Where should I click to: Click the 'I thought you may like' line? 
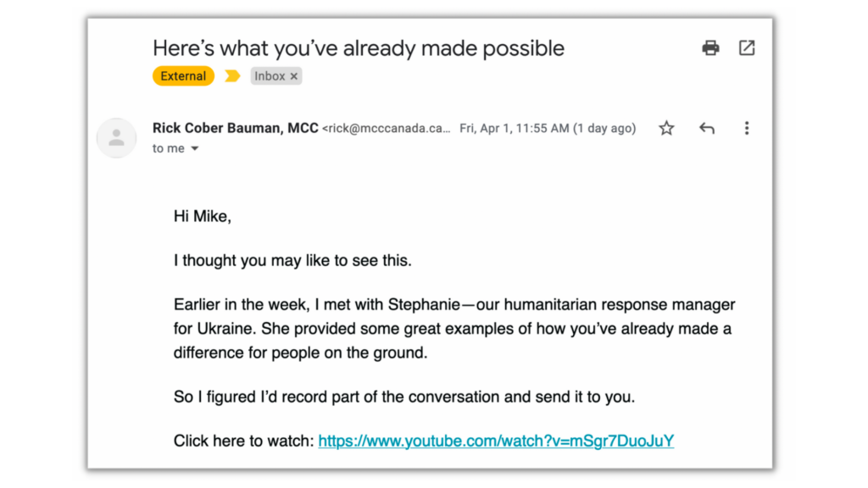point(292,260)
